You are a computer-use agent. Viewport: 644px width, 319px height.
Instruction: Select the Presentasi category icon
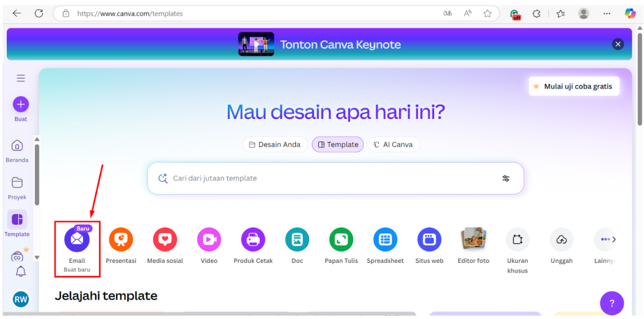point(121,239)
